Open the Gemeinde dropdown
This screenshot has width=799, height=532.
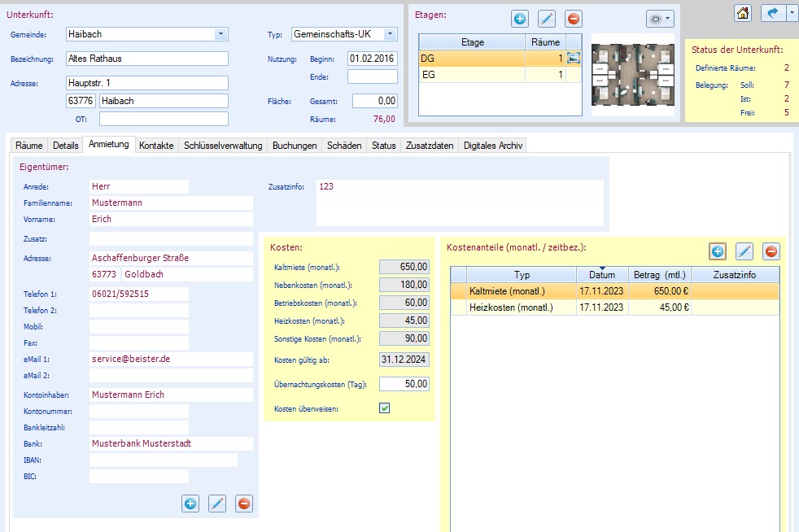pyautogui.click(x=220, y=34)
